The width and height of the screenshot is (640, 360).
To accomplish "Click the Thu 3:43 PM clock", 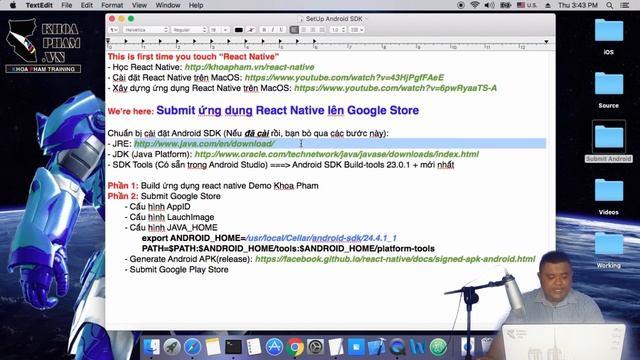I will [x=578, y=5].
